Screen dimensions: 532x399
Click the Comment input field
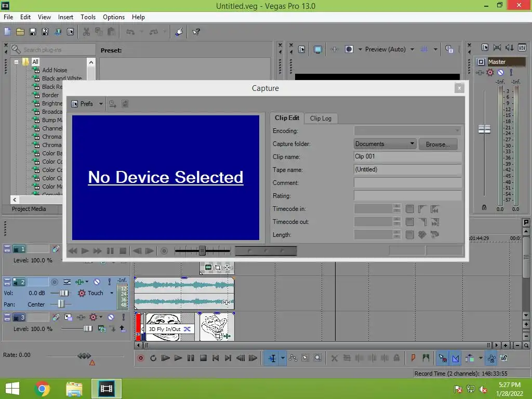[407, 182]
